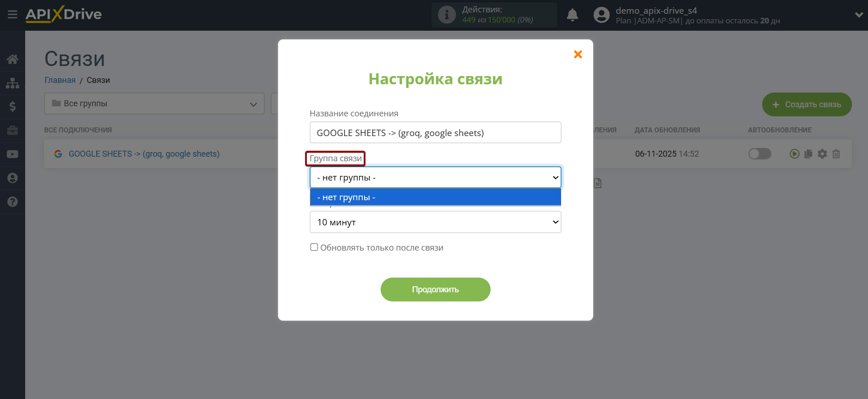Click the document icon beside the dialog
The image size is (868, 399).
tap(597, 183)
